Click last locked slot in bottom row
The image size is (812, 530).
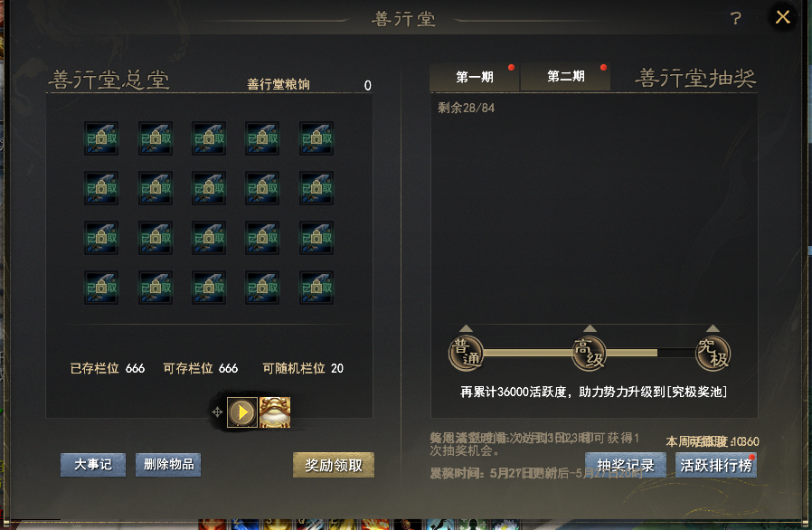[316, 287]
